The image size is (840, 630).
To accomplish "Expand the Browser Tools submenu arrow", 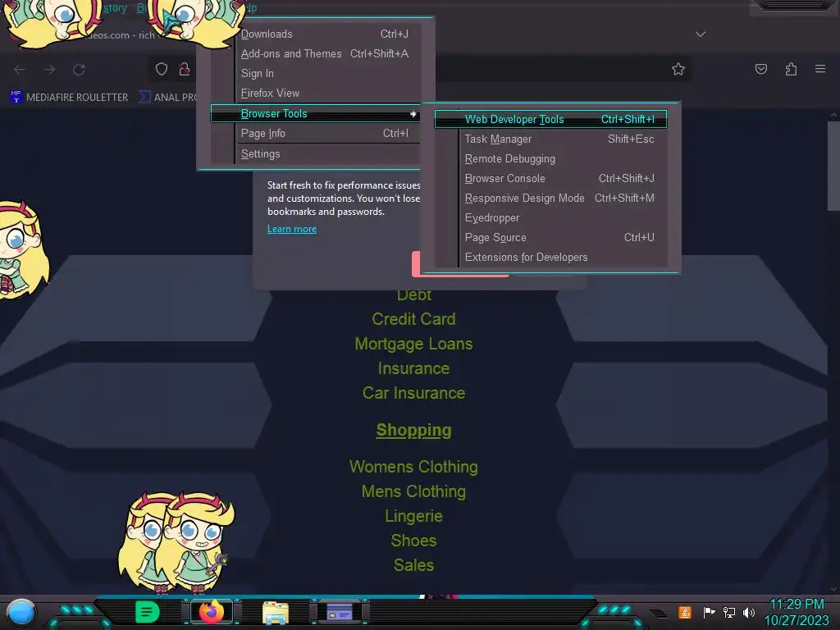I will coord(413,113).
